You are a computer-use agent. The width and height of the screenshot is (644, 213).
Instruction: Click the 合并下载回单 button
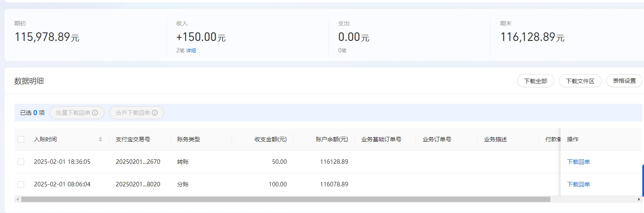tap(137, 113)
